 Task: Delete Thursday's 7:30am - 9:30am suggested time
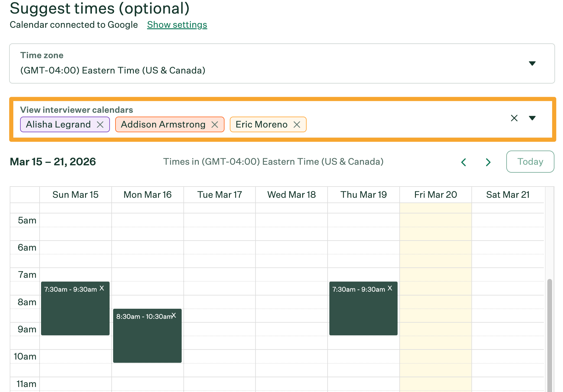tap(390, 289)
